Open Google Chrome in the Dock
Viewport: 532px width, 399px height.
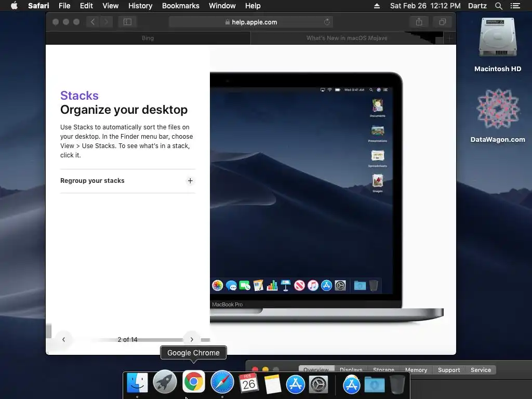click(194, 381)
